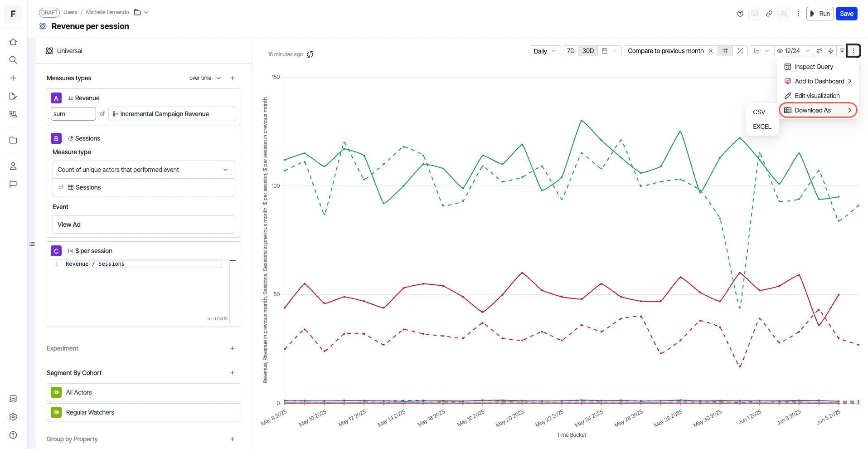The height and width of the screenshot is (449, 868).
Task: Click the books library icon in sidebar
Action: (x=13, y=114)
